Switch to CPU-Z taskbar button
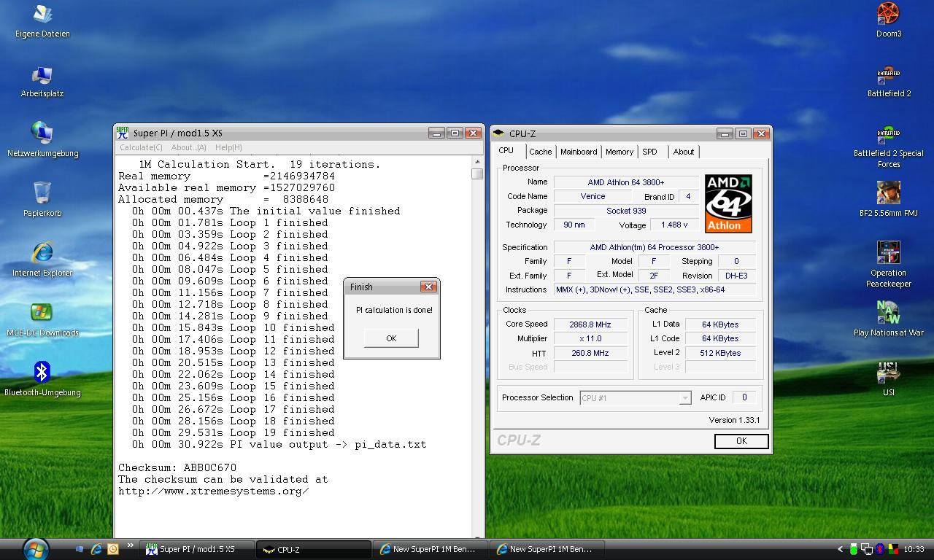 pyautogui.click(x=314, y=549)
